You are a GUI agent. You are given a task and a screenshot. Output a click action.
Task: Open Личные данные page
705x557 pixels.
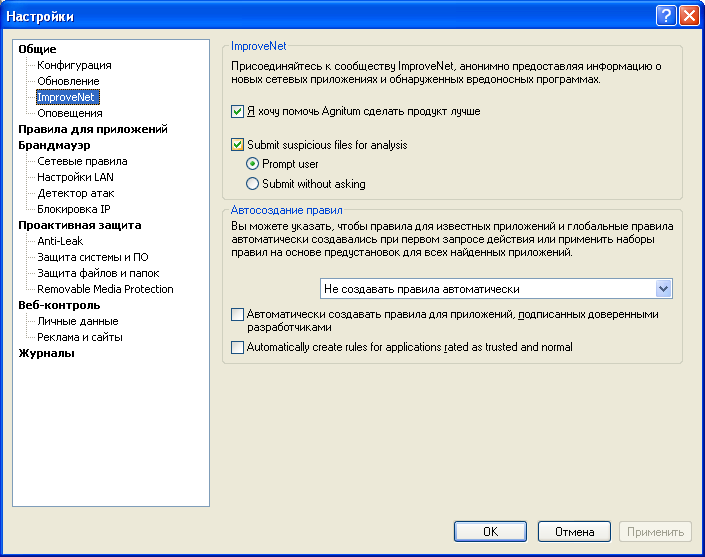point(78,321)
